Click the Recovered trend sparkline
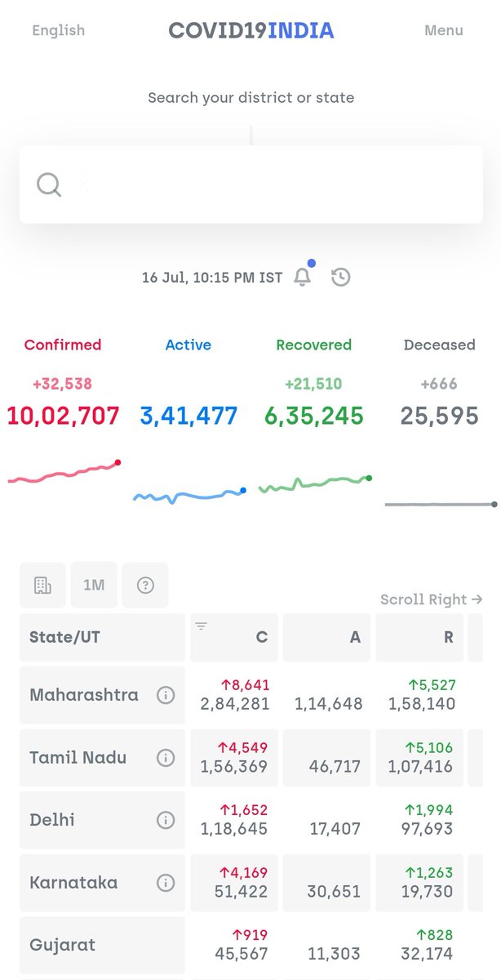The height and width of the screenshot is (980, 501). click(x=315, y=483)
